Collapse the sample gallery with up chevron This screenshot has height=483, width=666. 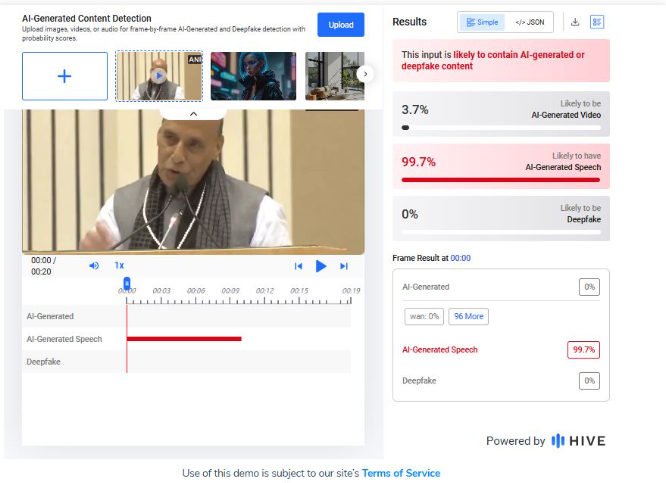193,114
